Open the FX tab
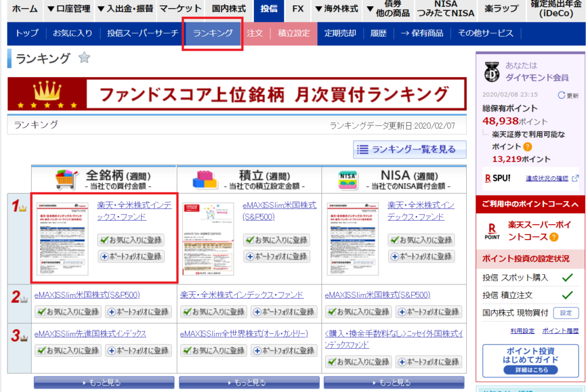The width and height of the screenshot is (588, 392). point(298,9)
